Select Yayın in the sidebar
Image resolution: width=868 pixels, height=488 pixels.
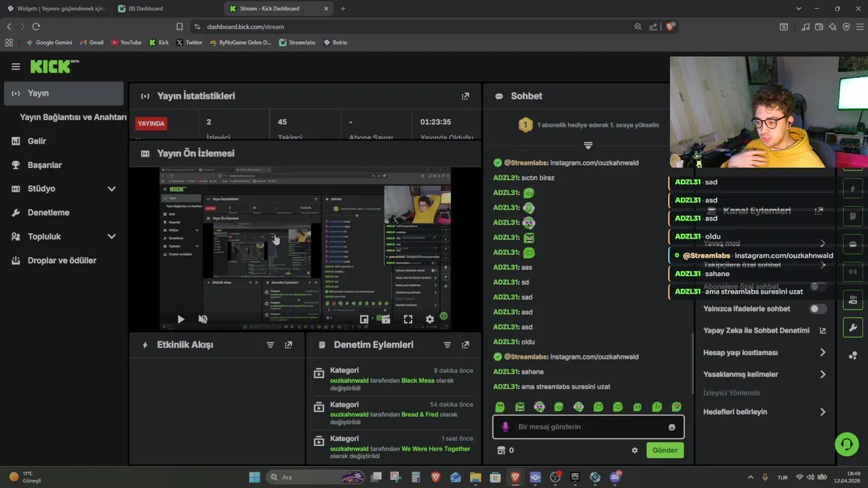pyautogui.click(x=64, y=93)
